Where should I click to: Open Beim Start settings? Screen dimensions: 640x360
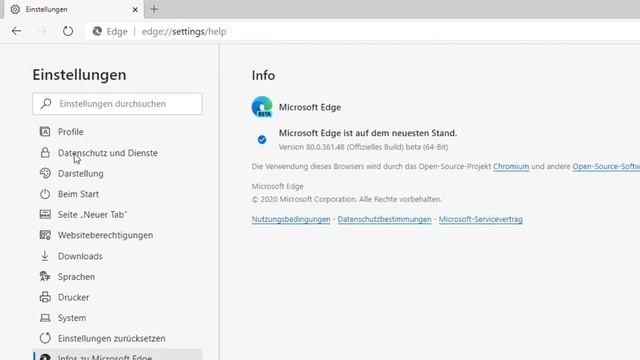click(78, 194)
